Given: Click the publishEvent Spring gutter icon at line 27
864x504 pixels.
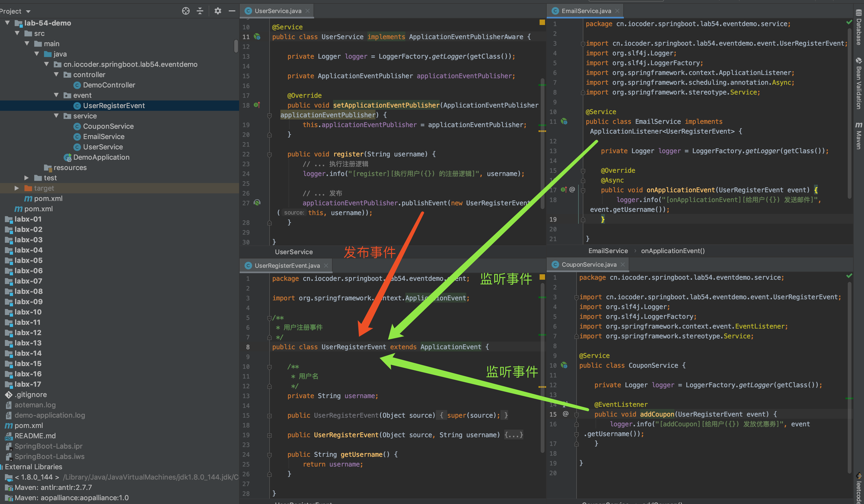Looking at the screenshot, I should pos(257,203).
